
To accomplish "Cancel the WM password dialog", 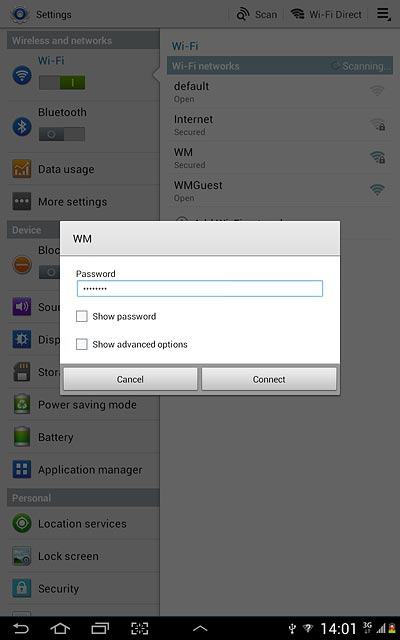I will 130,379.
